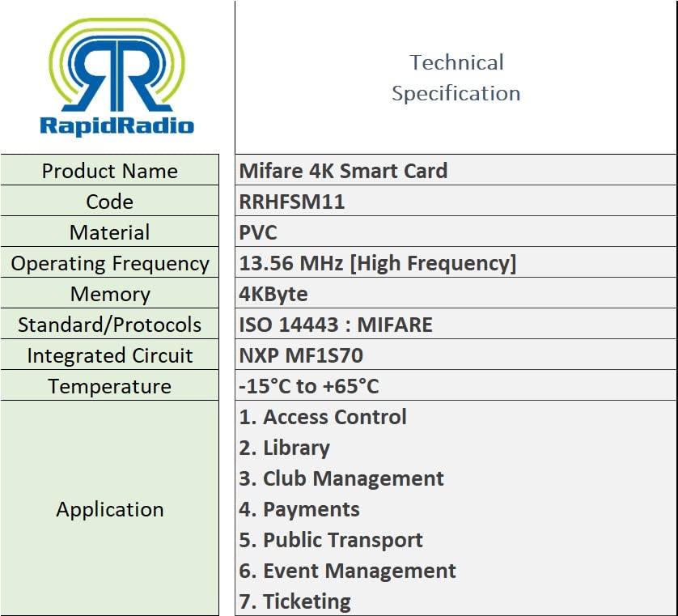The image size is (678, 616).
Task: Click the 'Application' label cell
Action: (110, 508)
